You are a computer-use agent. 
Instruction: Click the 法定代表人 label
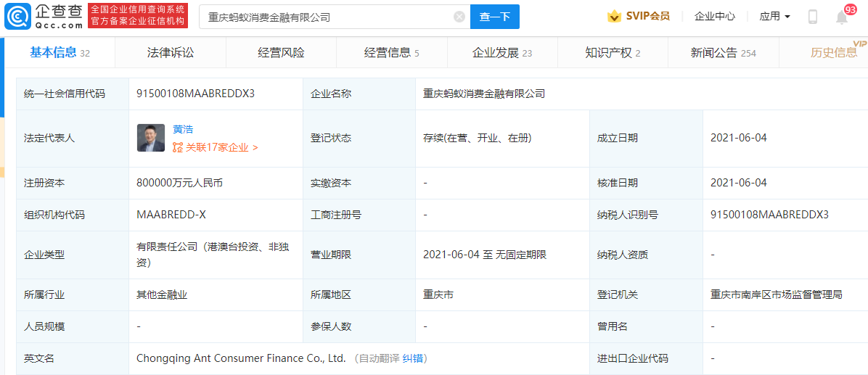coord(50,139)
